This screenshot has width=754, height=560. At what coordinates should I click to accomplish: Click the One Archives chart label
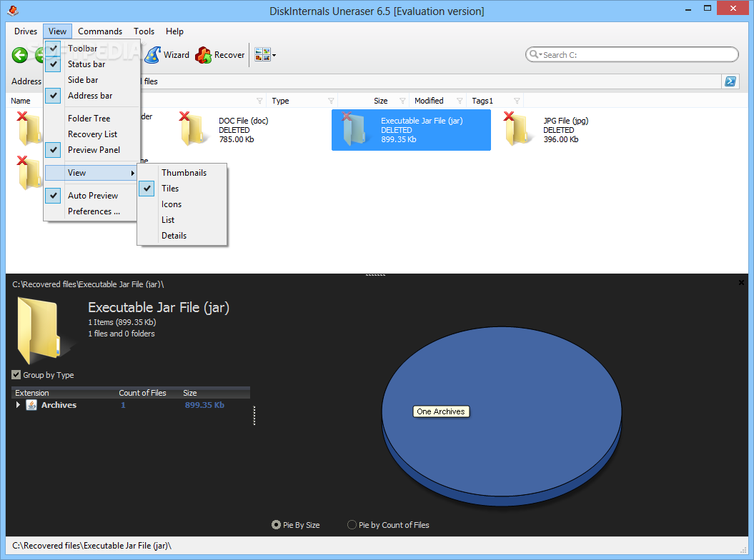441,411
